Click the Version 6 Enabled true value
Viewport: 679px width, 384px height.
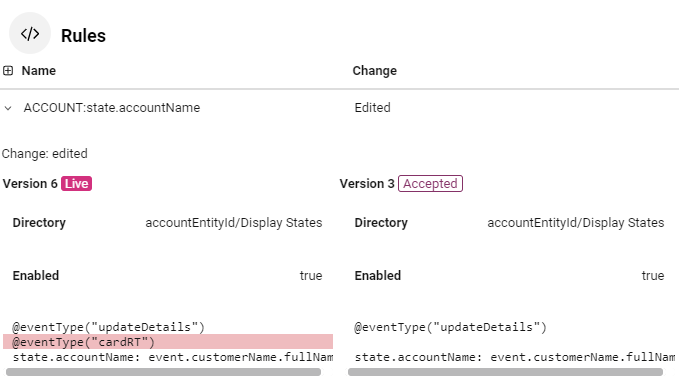(x=311, y=276)
